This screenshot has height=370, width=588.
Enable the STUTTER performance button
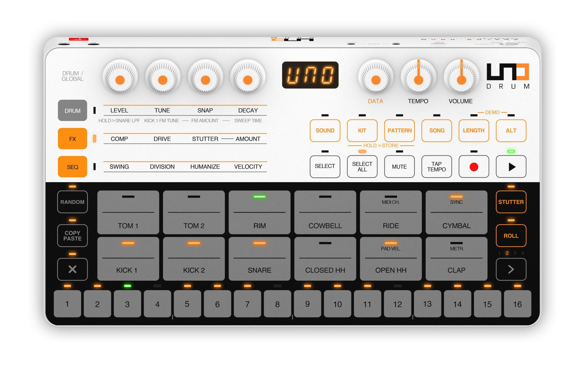tap(511, 202)
